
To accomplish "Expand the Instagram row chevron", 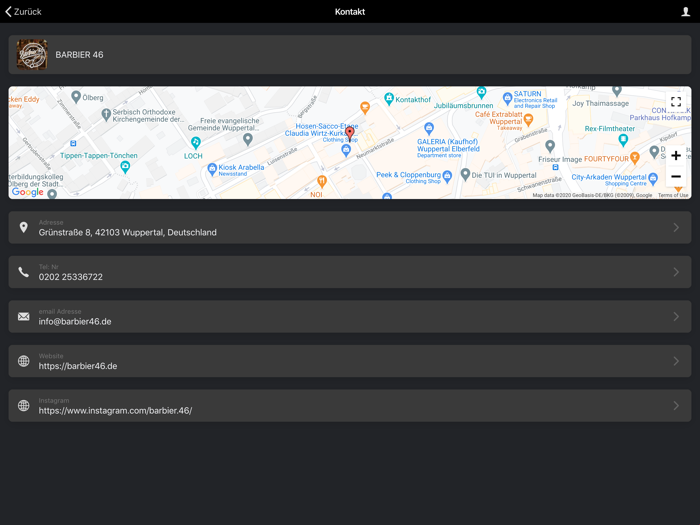I will [676, 405].
